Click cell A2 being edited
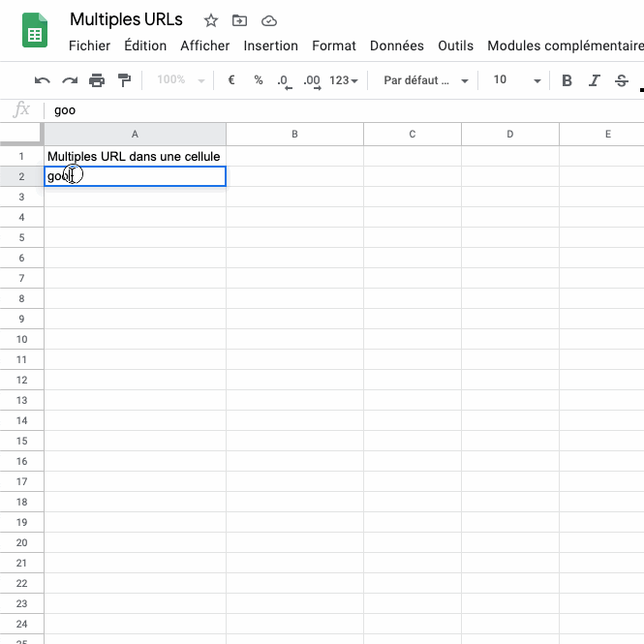Screen dimensions: 644x644 (136, 176)
